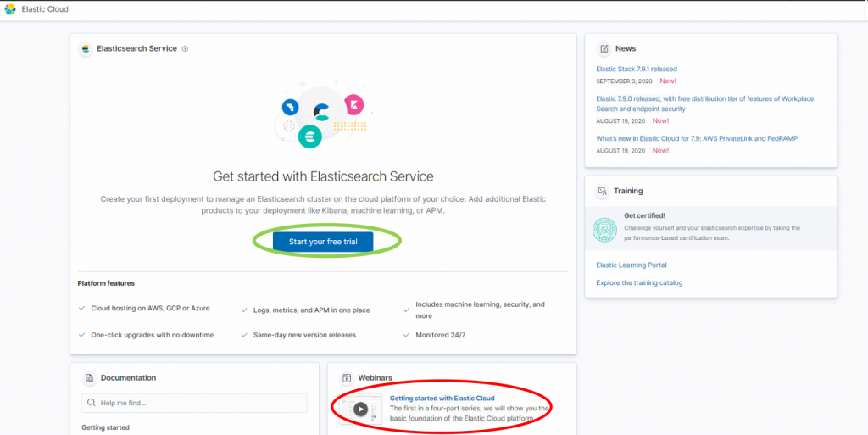
Task: Open Getting started with Elastic Cloud webinar link
Action: (442, 398)
